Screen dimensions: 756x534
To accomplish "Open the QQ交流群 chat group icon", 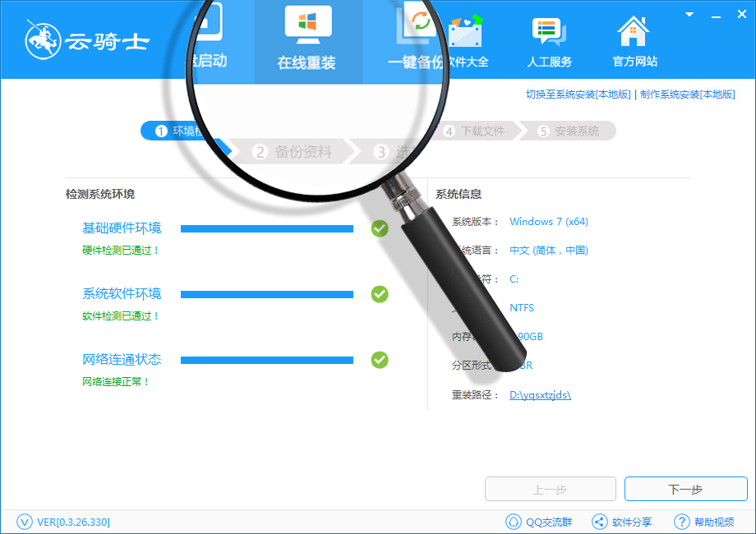I will (x=538, y=521).
